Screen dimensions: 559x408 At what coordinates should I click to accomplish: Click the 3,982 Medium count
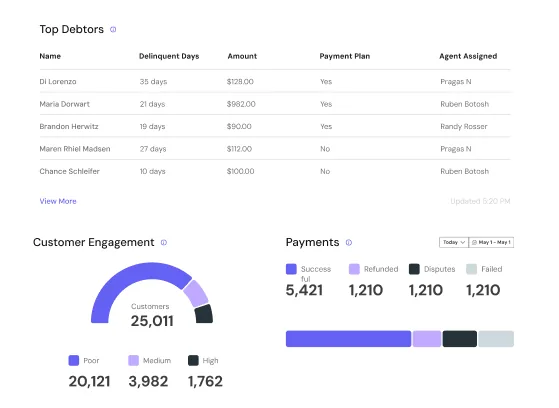[148, 382]
